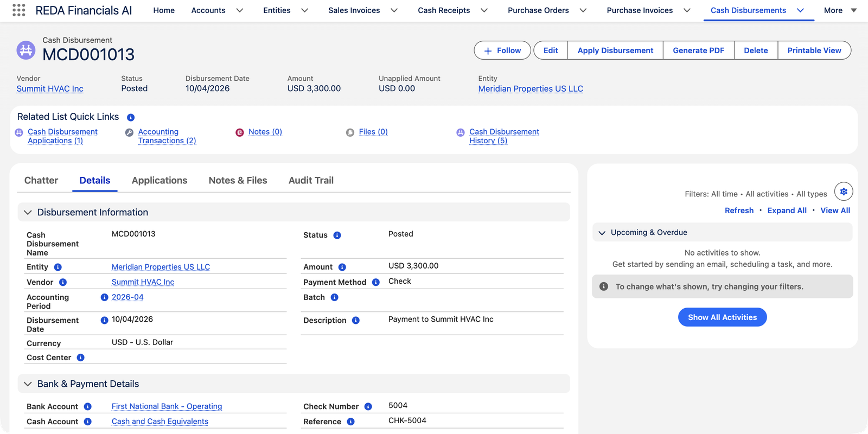The width and height of the screenshot is (868, 434).
Task: Show info for Related List Quick Links
Action: [x=131, y=117]
